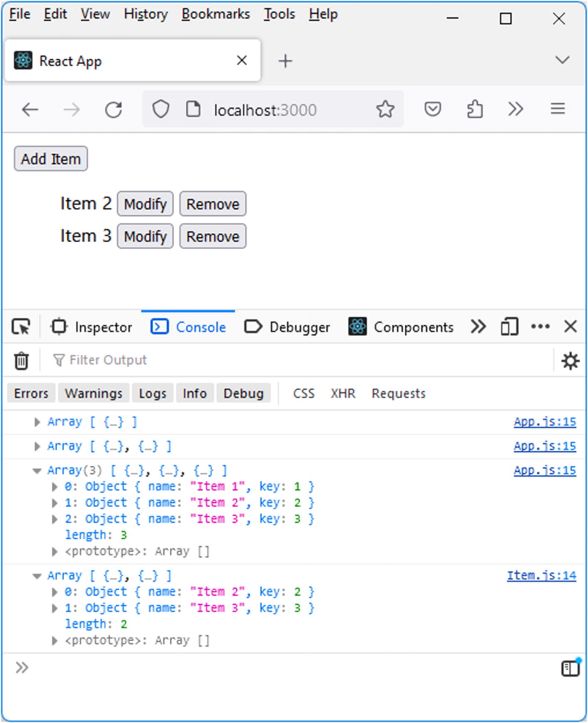Expand Item 1 object in Array(3)
Image resolution: width=588 pixels, height=723 pixels.
(54, 487)
